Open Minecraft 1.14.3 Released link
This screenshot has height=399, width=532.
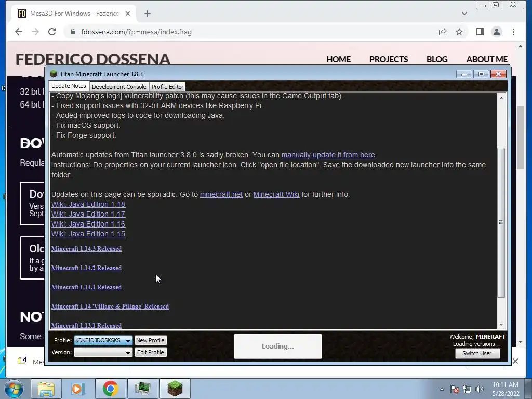(87, 249)
